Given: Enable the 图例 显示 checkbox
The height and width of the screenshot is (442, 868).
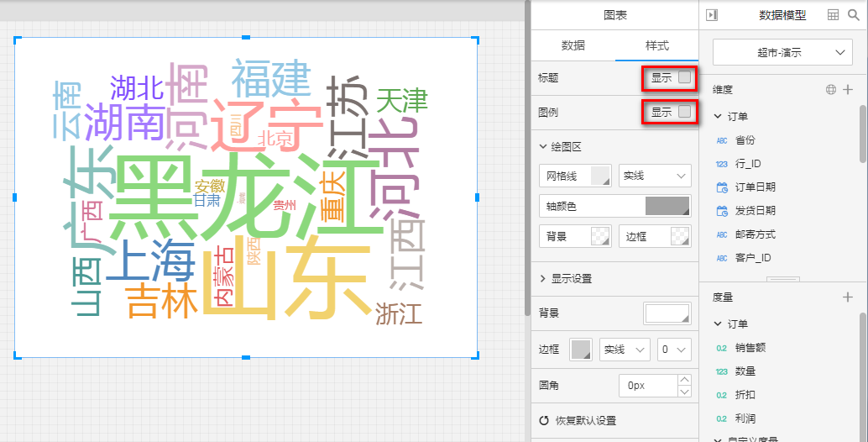Looking at the screenshot, I should (x=684, y=112).
